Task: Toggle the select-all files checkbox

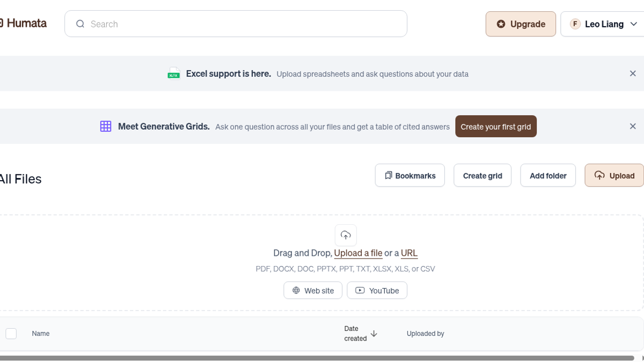Action: pos(11,334)
